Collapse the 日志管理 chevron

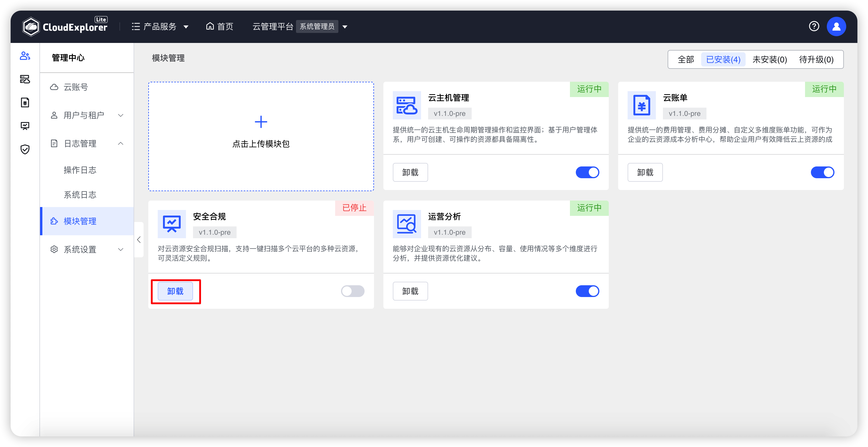120,144
